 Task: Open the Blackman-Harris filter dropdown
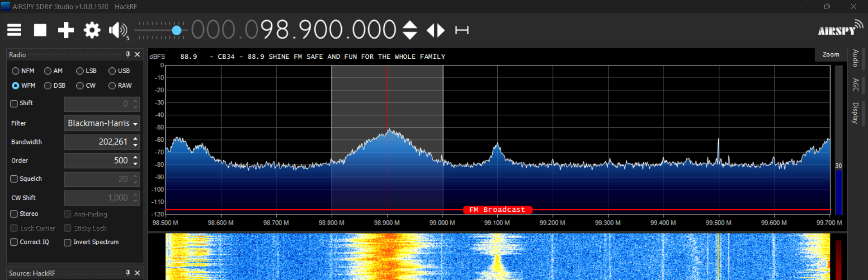point(102,123)
